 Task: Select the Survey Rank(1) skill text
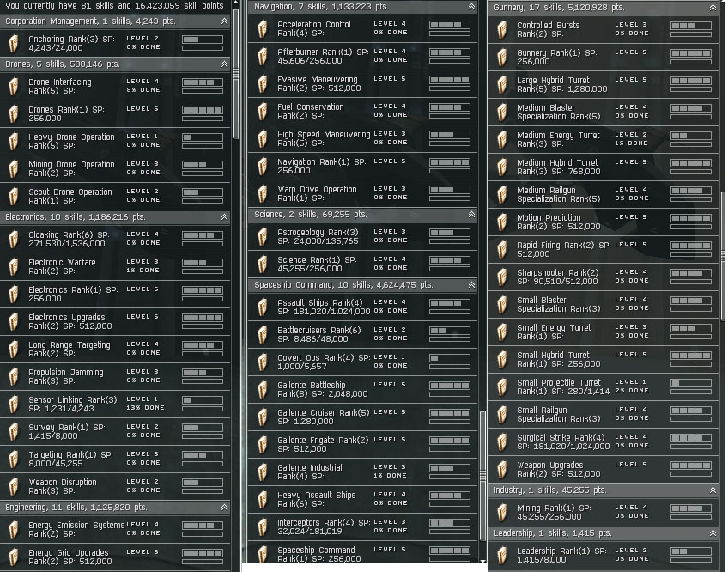click(x=67, y=431)
